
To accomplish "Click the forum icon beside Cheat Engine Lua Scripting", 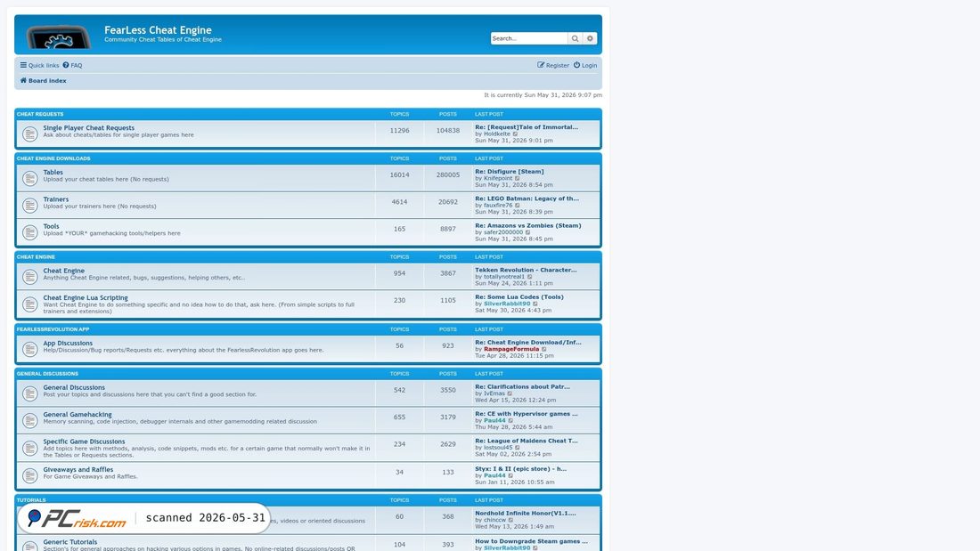I will click(29, 304).
